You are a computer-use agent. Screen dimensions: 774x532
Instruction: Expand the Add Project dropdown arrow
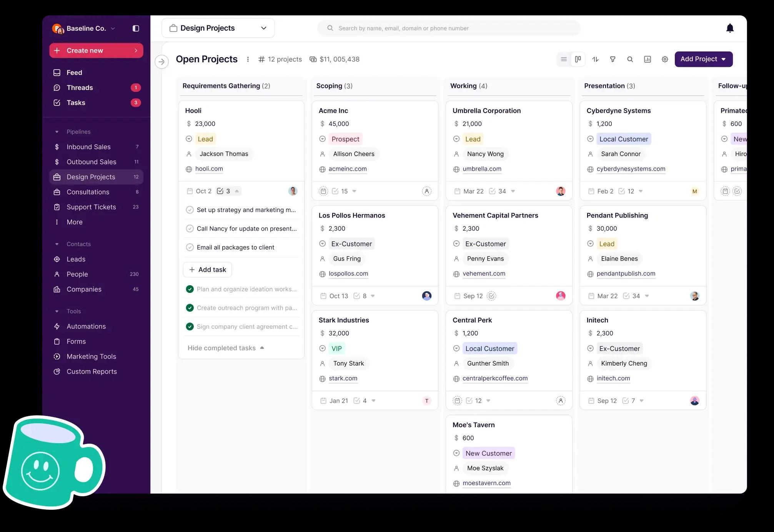724,59
